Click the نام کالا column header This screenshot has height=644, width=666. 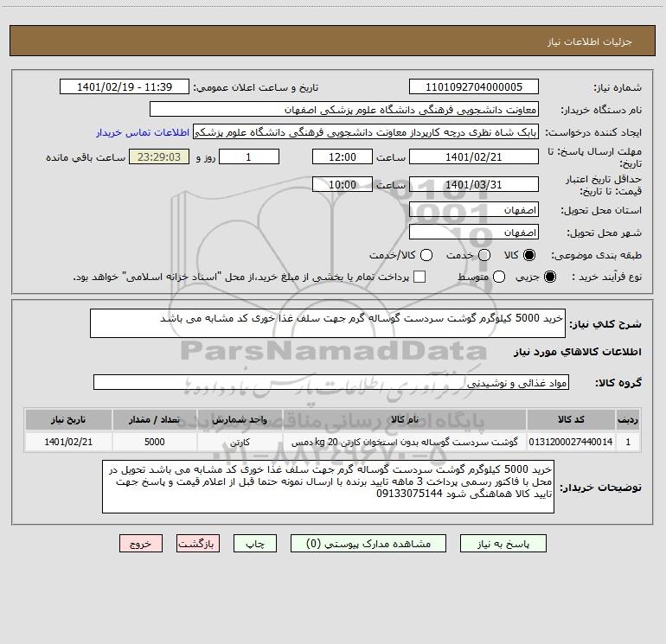pos(405,419)
